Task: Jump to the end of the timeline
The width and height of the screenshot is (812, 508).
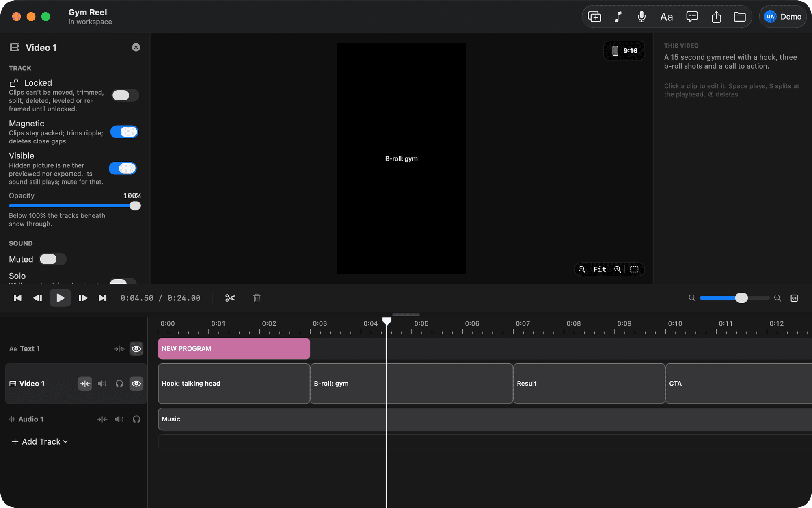Action: [x=103, y=298]
